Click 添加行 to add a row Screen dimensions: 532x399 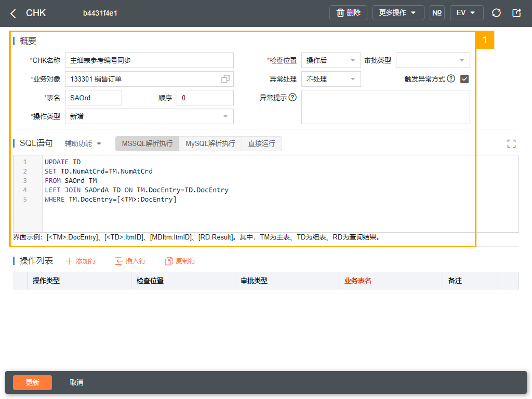(81, 261)
